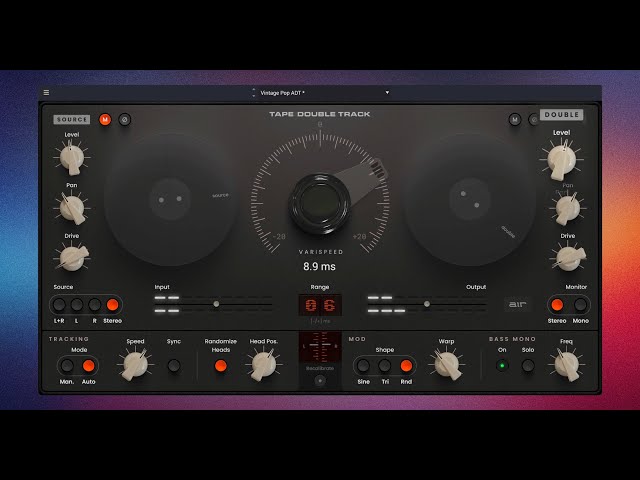The image size is (640, 480).
Task: Click the Tracking Speed knob
Action: click(135, 365)
